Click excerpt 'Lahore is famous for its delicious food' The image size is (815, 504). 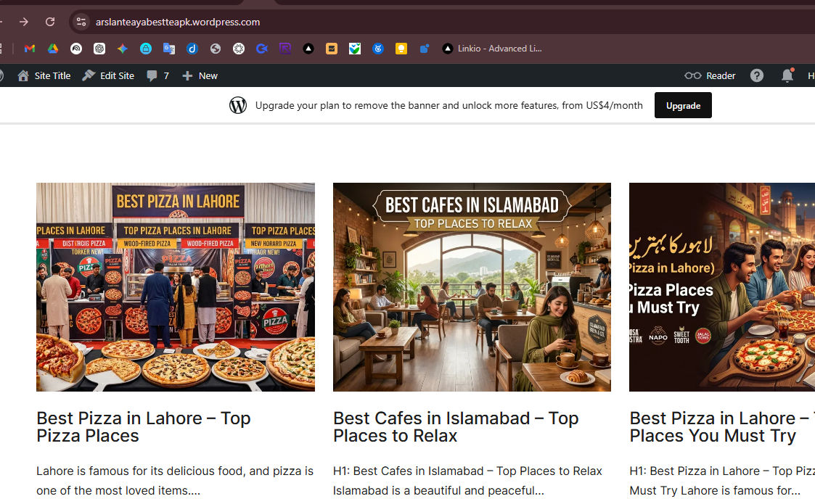(x=175, y=481)
